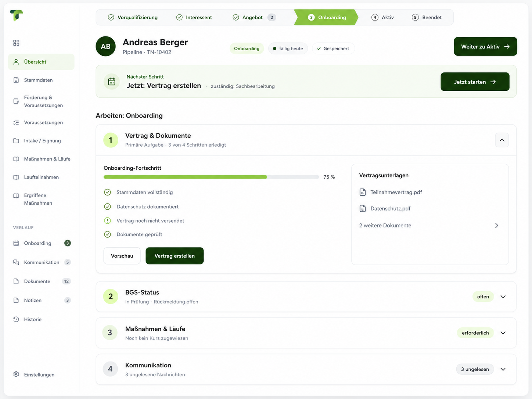This screenshot has width=532, height=399.
Task: Click the calendar icon beside Onboarding in sidebar
Action: [x=16, y=243]
